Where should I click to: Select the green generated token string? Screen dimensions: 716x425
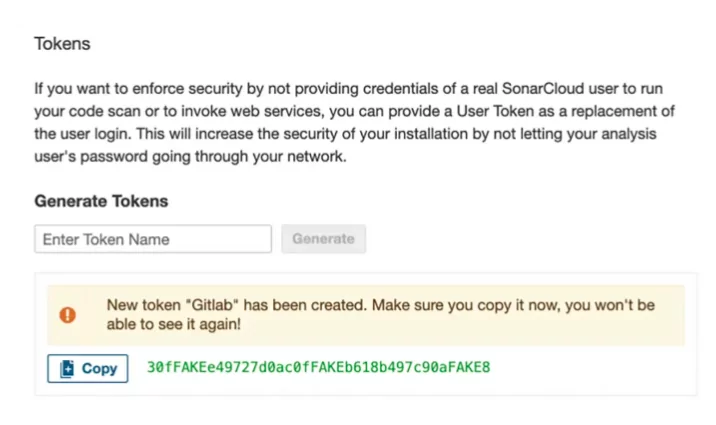click(318, 368)
